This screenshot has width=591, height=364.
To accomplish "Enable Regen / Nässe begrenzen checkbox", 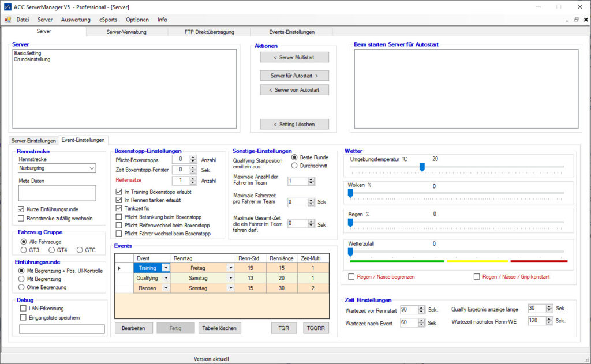I will click(x=351, y=276).
